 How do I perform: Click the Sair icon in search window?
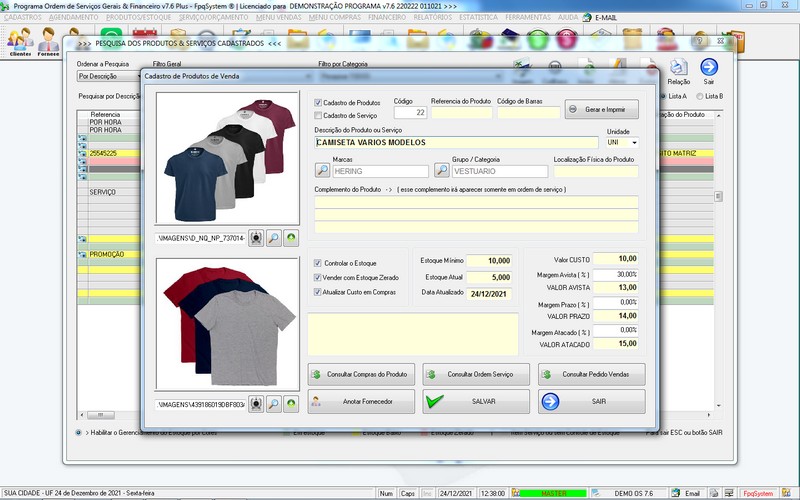click(x=709, y=68)
